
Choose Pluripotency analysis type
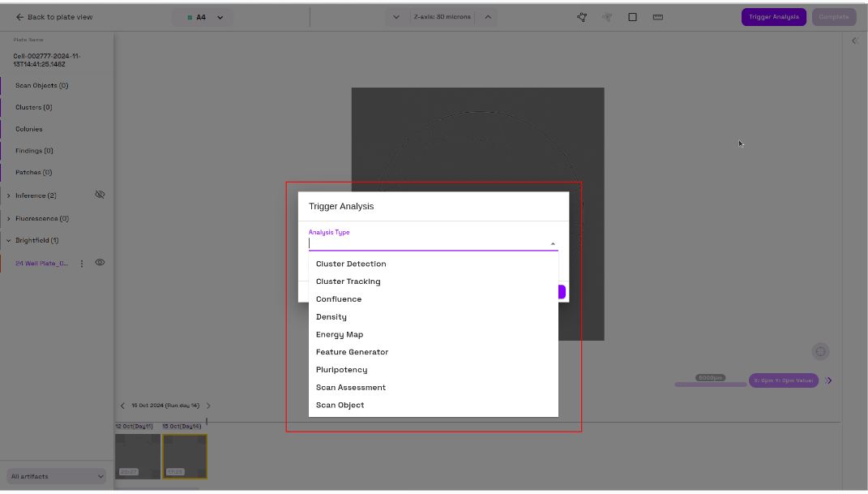340,369
